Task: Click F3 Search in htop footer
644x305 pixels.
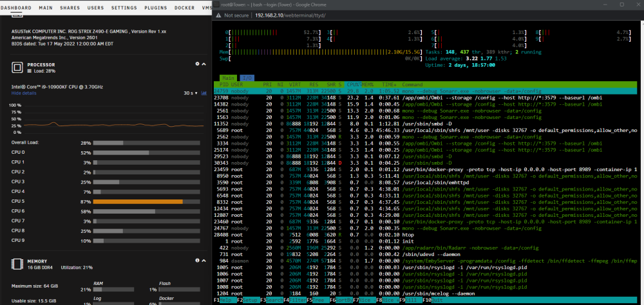Action: click(271, 300)
